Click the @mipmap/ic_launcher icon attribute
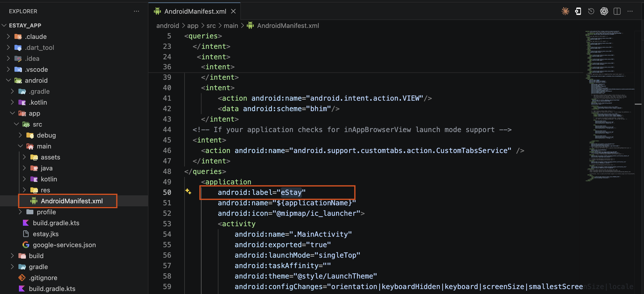 (291, 213)
